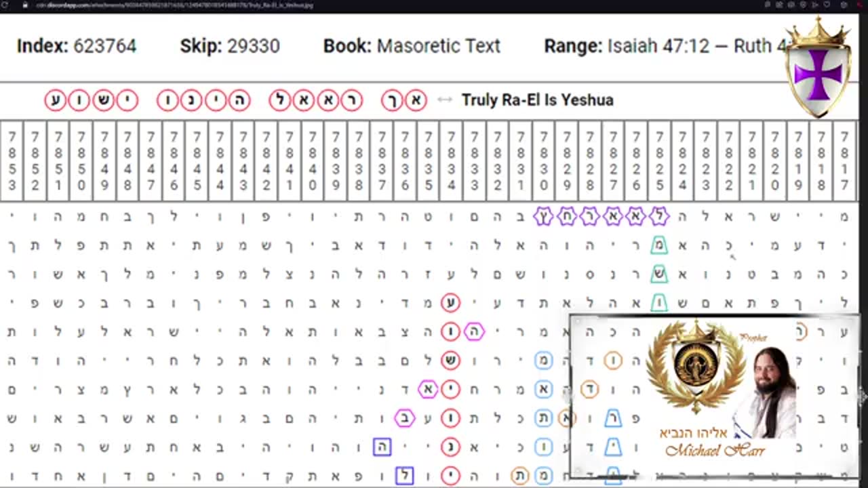Click the green-boxed ש in column 7825
The width and height of the screenshot is (868, 488).
coord(659,274)
